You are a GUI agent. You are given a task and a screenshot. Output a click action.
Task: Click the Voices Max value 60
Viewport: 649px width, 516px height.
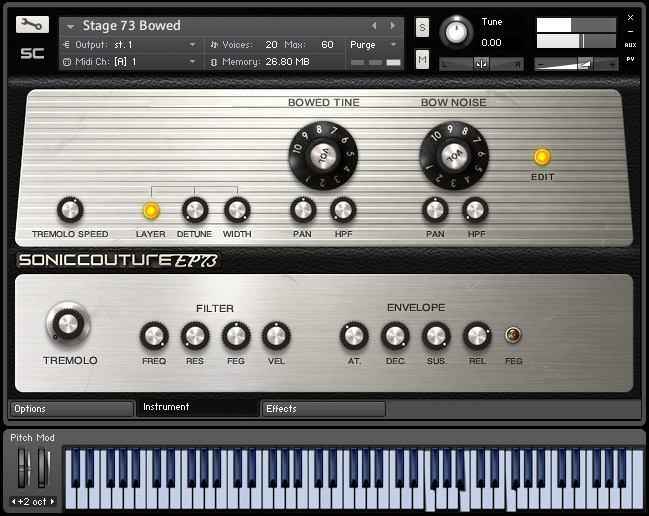click(327, 44)
